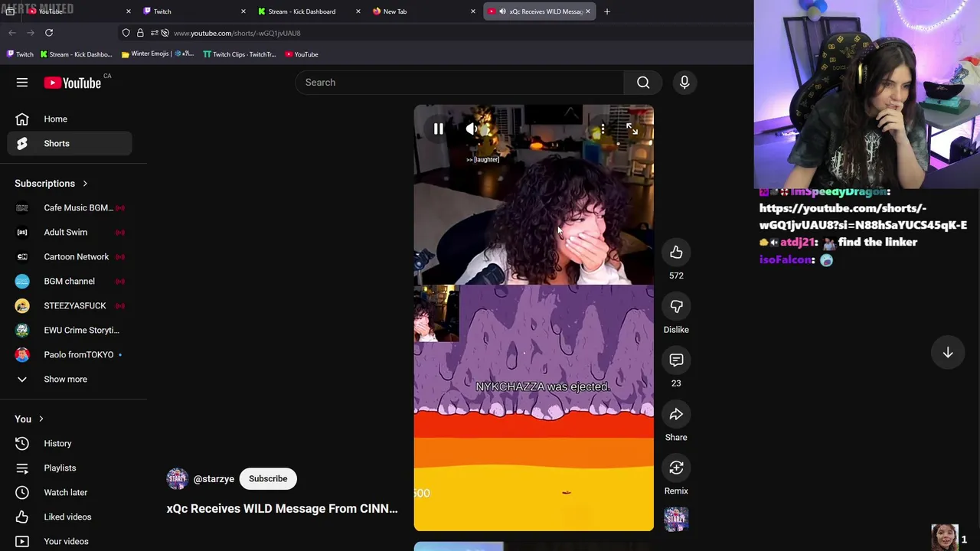Click the small facecam thumbnail in Short
The height and width of the screenshot is (551, 980).
[436, 314]
